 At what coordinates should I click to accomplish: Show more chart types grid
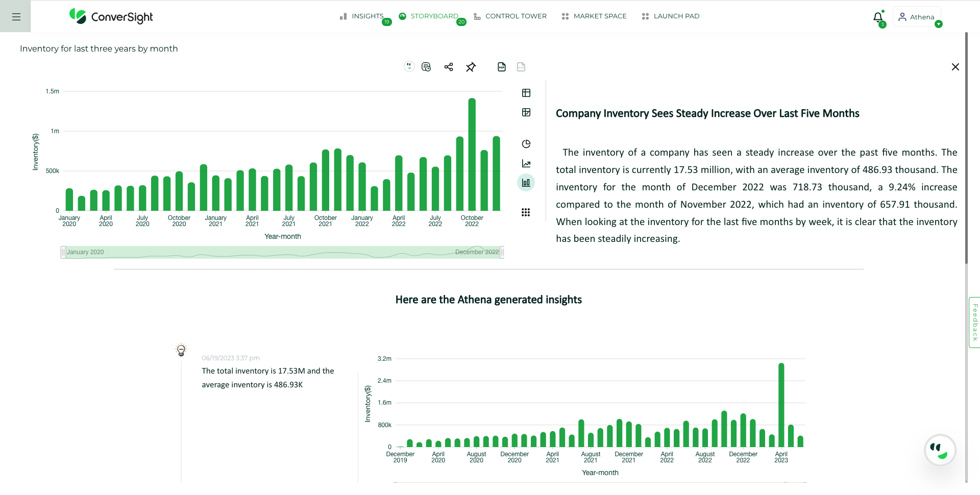click(x=526, y=212)
